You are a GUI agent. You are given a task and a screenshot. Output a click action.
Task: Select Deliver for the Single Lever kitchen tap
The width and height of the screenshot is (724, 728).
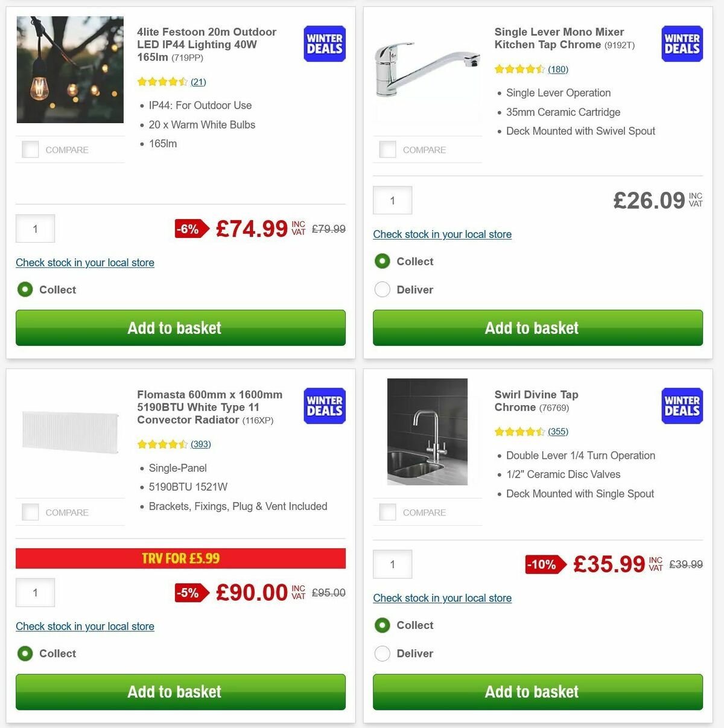click(x=382, y=290)
